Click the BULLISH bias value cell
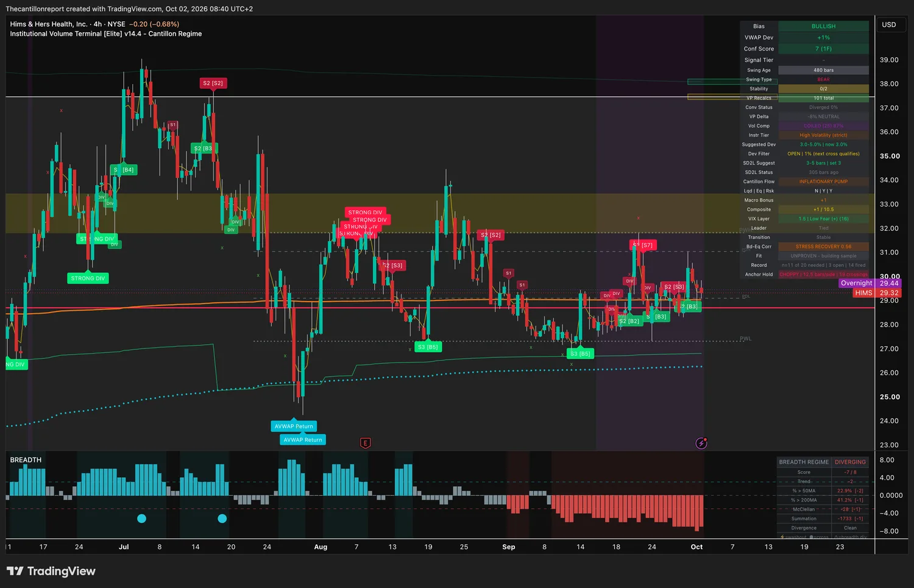Viewport: 914px width, 588px height. pos(823,26)
